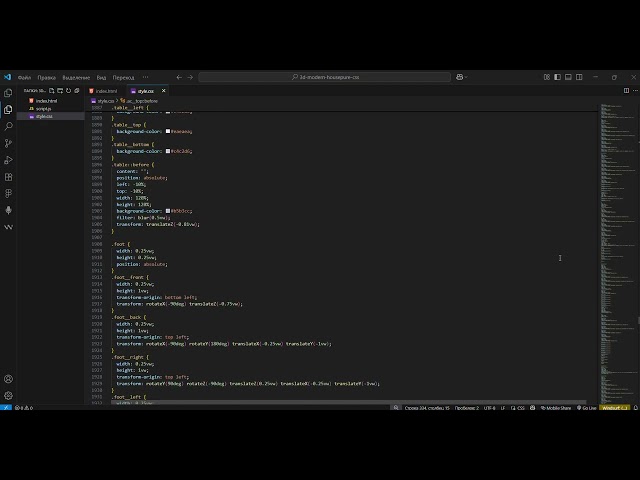Click the .foot__front selector line
Viewport: 640px width, 480px height.
click(x=130, y=277)
